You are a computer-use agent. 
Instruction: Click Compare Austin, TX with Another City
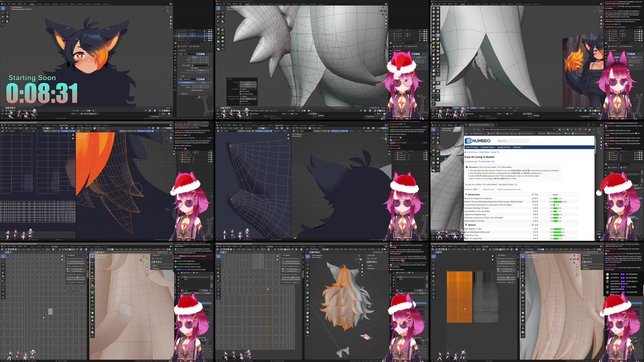tap(479, 161)
